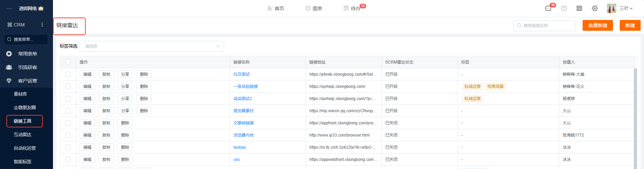Expand the 三叶 user account menu
Screen dimensions: 644x169
tap(626, 8)
